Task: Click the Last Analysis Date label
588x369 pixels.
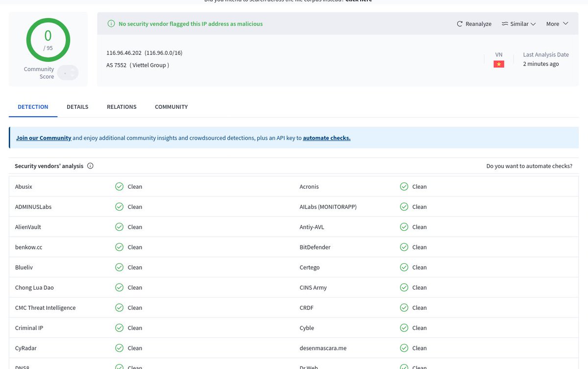Action: (x=546, y=55)
